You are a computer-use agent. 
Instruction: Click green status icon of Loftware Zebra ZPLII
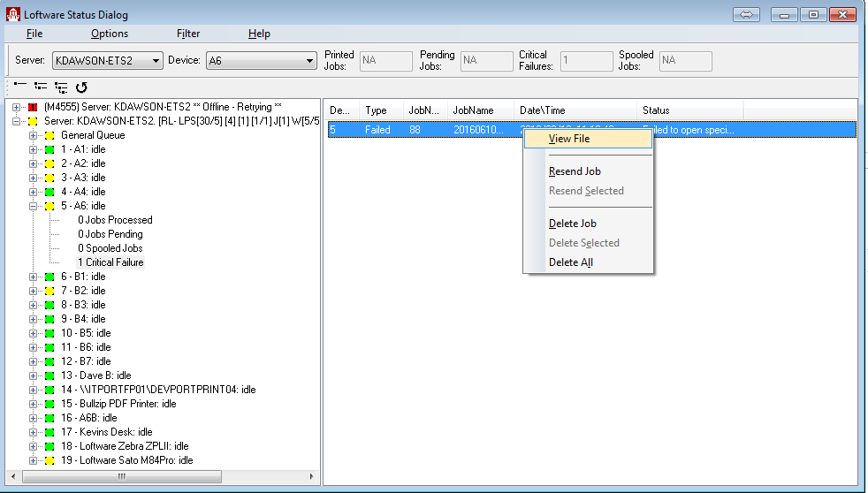click(x=49, y=446)
